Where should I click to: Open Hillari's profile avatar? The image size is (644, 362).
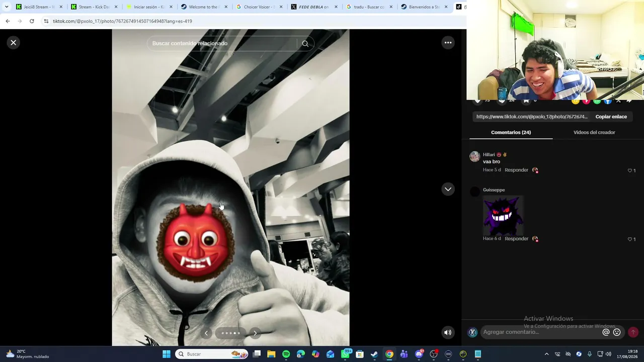(x=474, y=156)
